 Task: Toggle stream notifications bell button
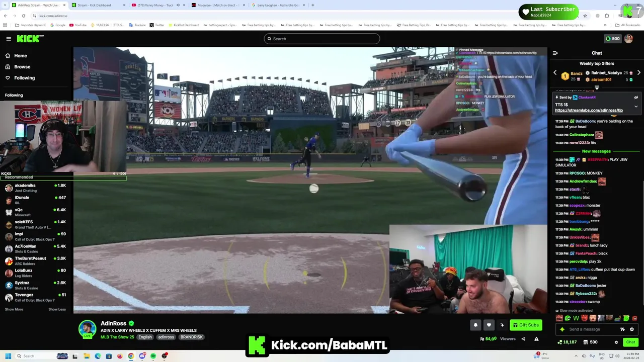tap(475, 325)
